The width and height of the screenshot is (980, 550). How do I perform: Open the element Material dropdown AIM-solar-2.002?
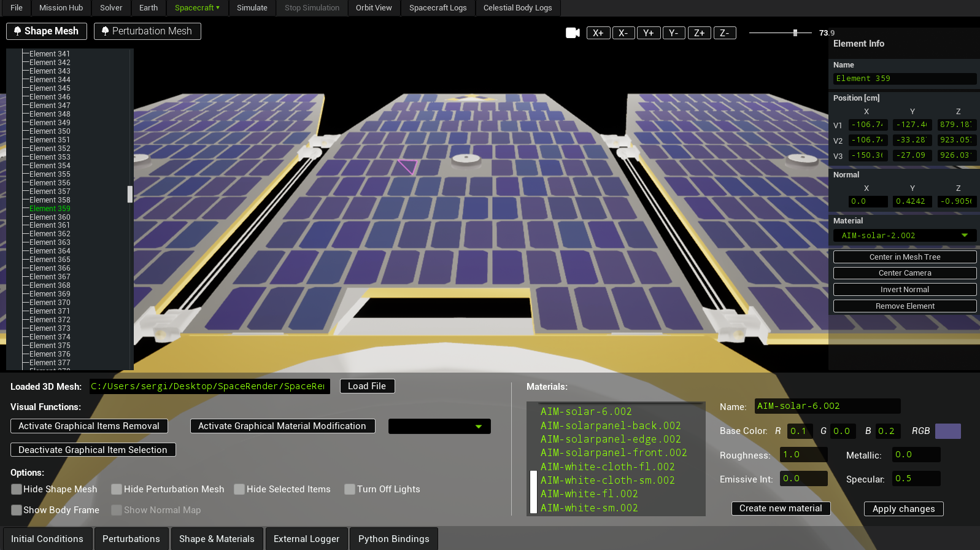904,236
